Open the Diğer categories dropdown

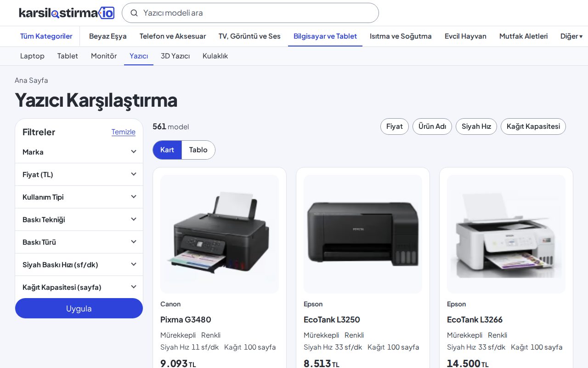(571, 36)
